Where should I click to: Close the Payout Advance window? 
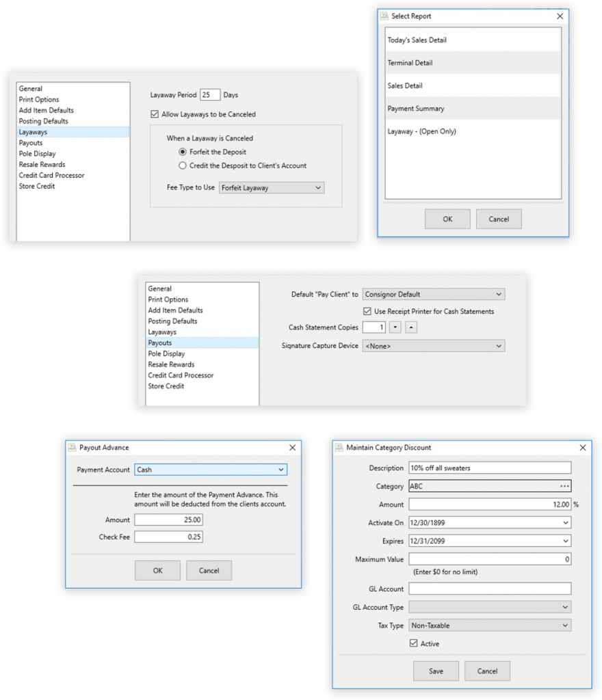point(292,448)
